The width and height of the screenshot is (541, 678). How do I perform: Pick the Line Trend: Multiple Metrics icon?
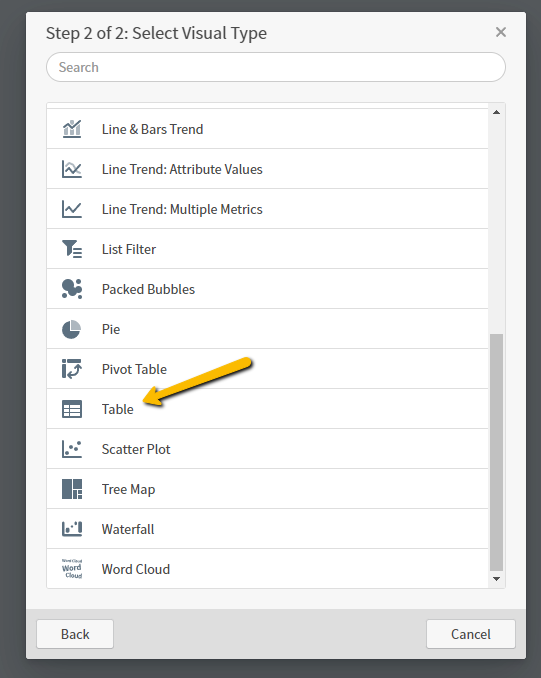[72, 209]
